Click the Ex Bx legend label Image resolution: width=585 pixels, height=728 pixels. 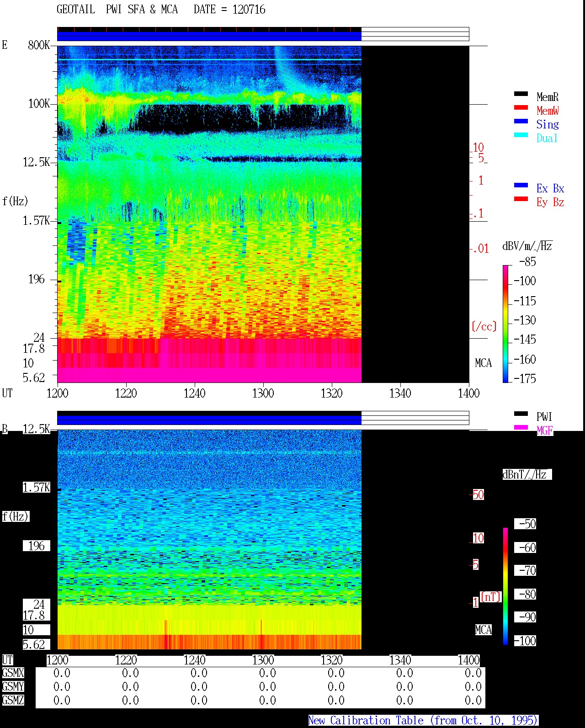coord(550,188)
